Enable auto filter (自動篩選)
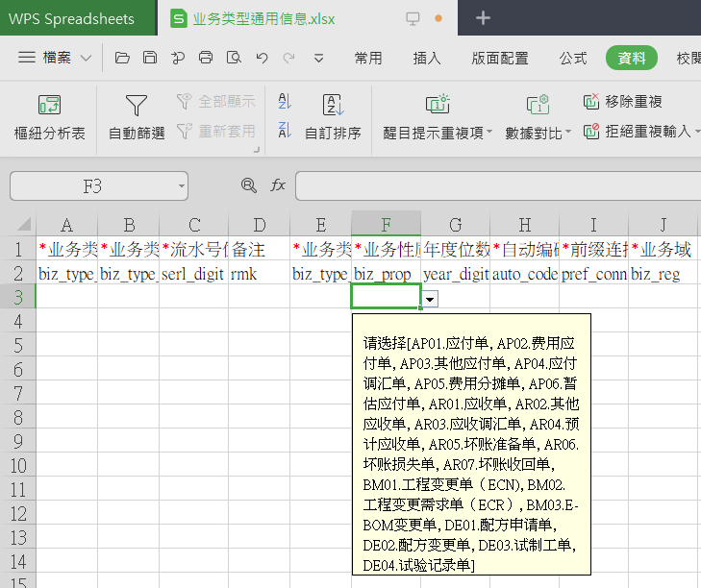 (137, 117)
